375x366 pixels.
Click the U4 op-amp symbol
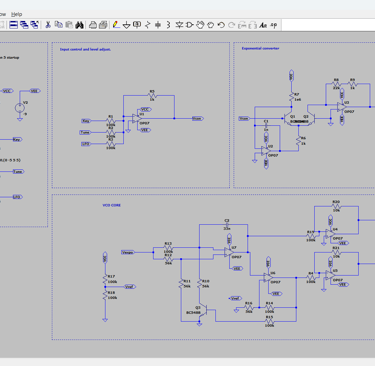[x=330, y=233]
